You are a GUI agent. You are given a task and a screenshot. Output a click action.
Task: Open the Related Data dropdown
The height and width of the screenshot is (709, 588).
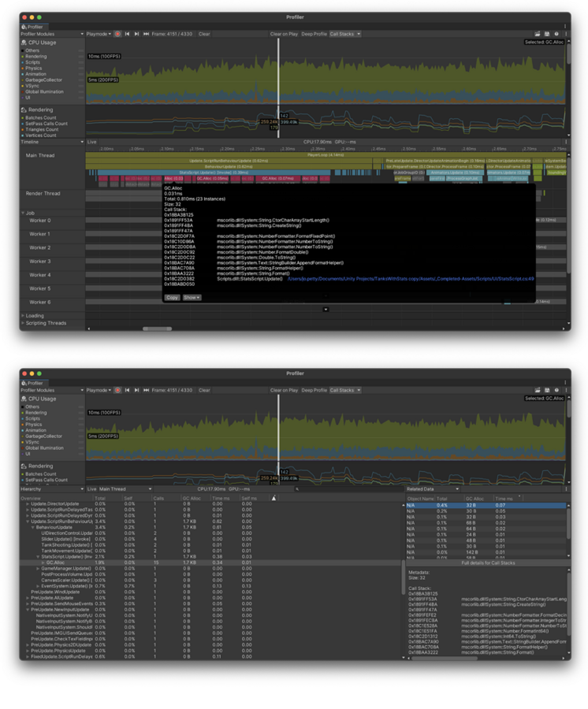[x=434, y=489]
